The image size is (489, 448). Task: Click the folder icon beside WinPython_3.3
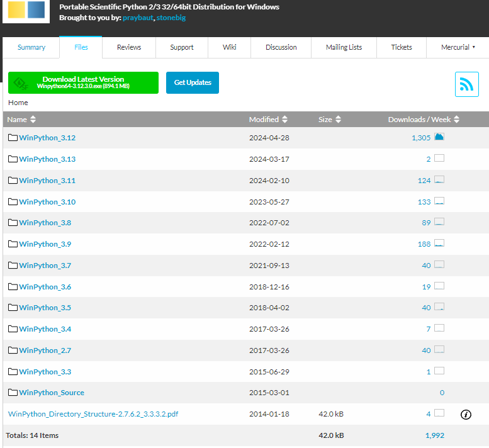pos(13,372)
